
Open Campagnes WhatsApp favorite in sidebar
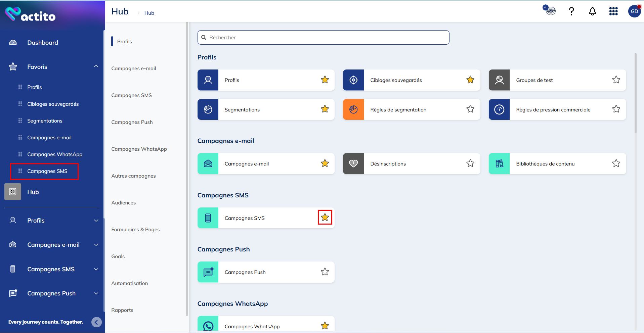[54, 154]
